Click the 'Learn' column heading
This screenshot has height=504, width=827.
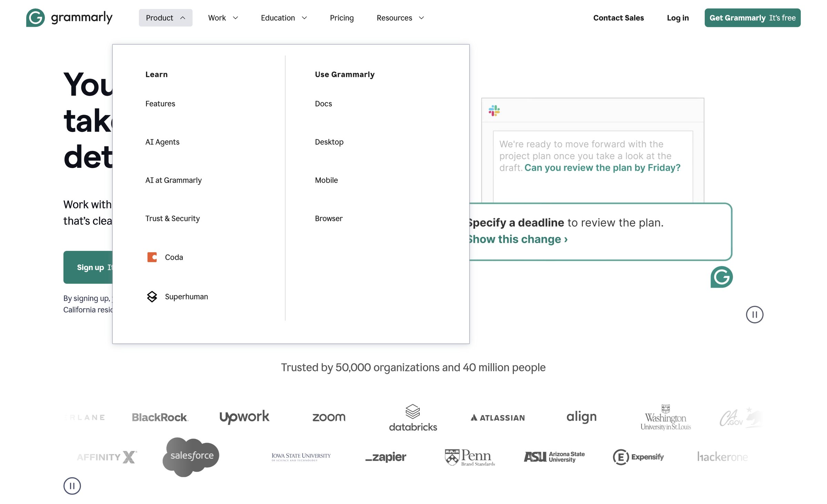156,74
